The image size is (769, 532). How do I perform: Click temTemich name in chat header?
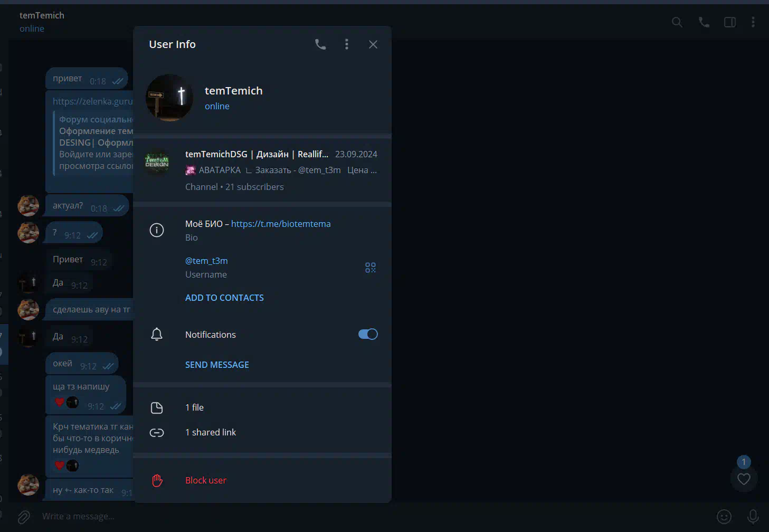[42, 15]
